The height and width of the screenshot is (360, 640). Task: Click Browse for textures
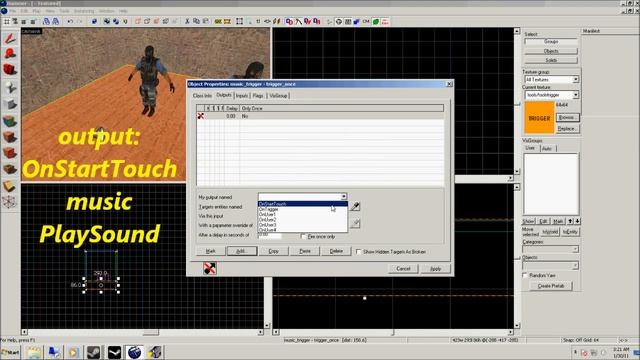[x=567, y=118]
